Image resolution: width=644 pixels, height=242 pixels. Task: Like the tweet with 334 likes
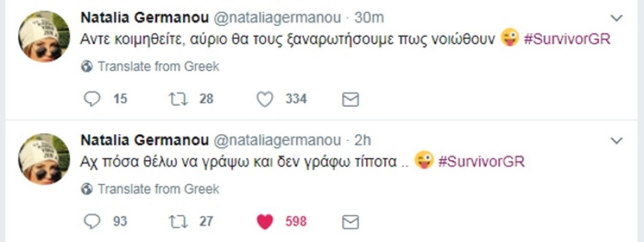(265, 99)
